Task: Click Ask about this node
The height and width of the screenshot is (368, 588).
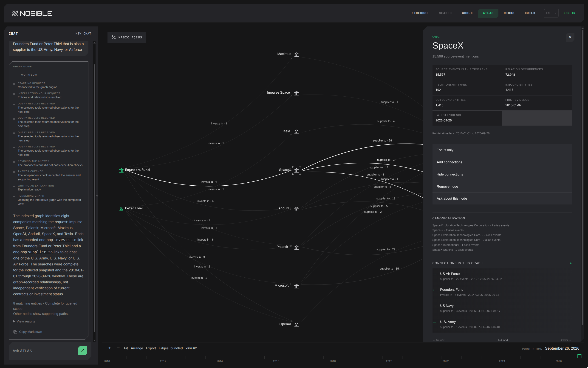Action: pos(502,198)
